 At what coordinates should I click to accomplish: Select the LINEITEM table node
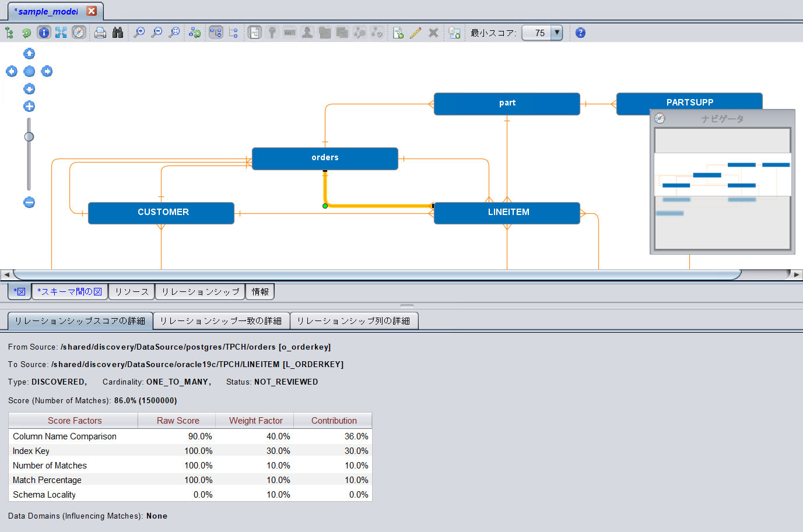pyautogui.click(x=507, y=213)
